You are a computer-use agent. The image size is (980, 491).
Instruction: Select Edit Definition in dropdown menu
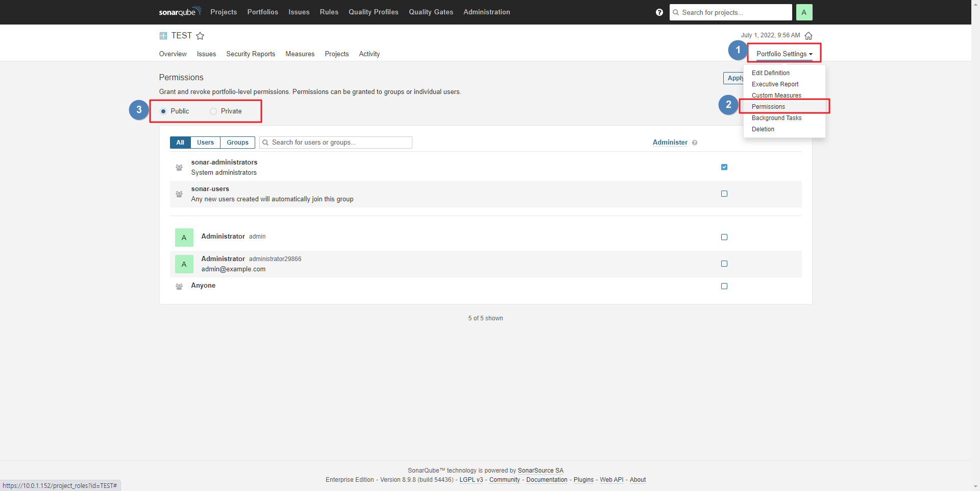tap(770, 73)
